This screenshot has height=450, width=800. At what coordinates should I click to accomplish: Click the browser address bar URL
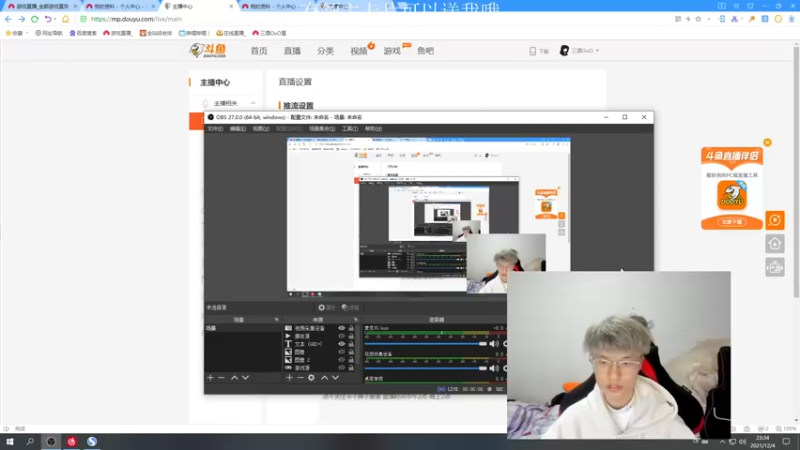[x=136, y=19]
